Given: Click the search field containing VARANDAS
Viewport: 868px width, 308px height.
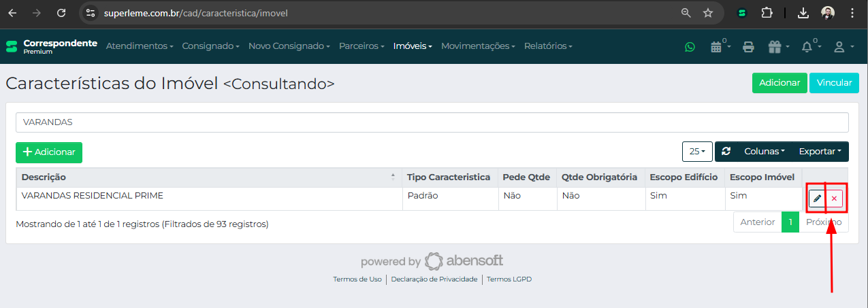Looking at the screenshot, I should [x=432, y=122].
